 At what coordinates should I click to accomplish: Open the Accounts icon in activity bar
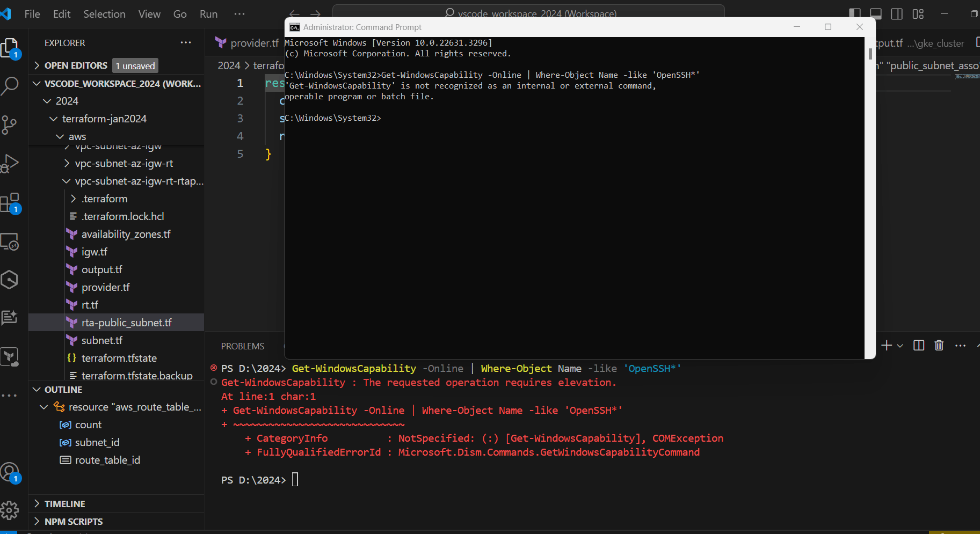[x=10, y=472]
